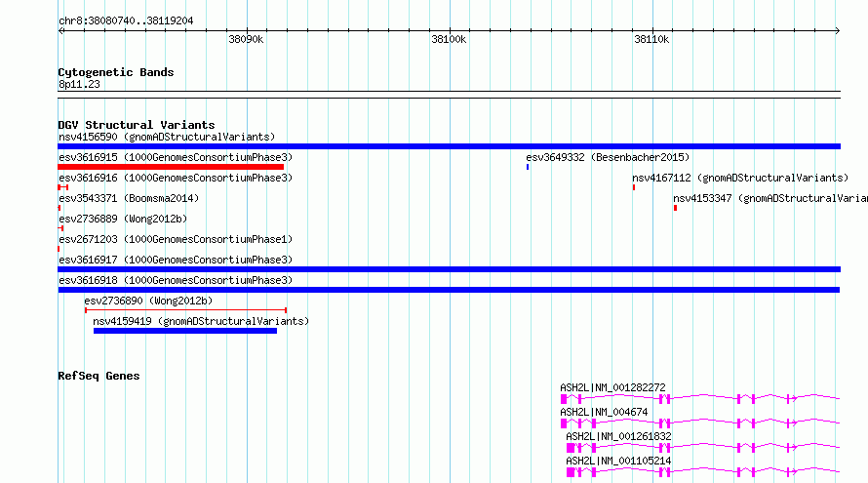Open esv2671203 Phase1 variant label
This screenshot has width=868, height=483.
[176, 239]
